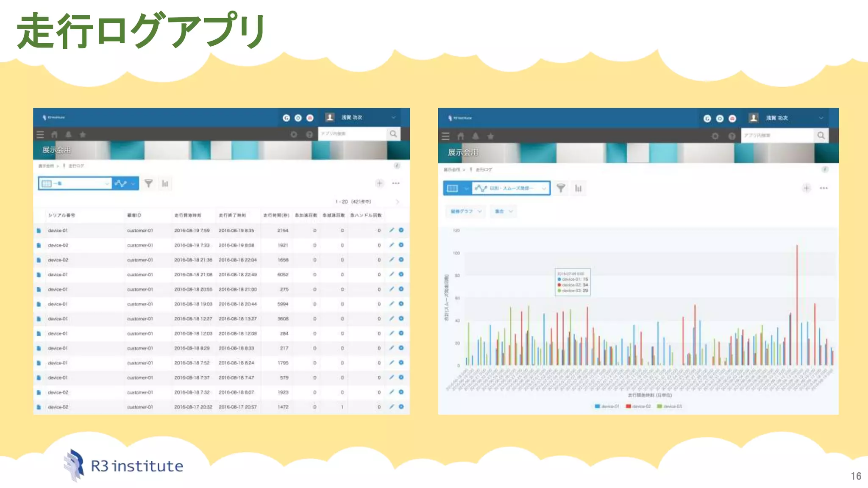Expand the 集合 dropdown below the graph toolbar

point(504,211)
